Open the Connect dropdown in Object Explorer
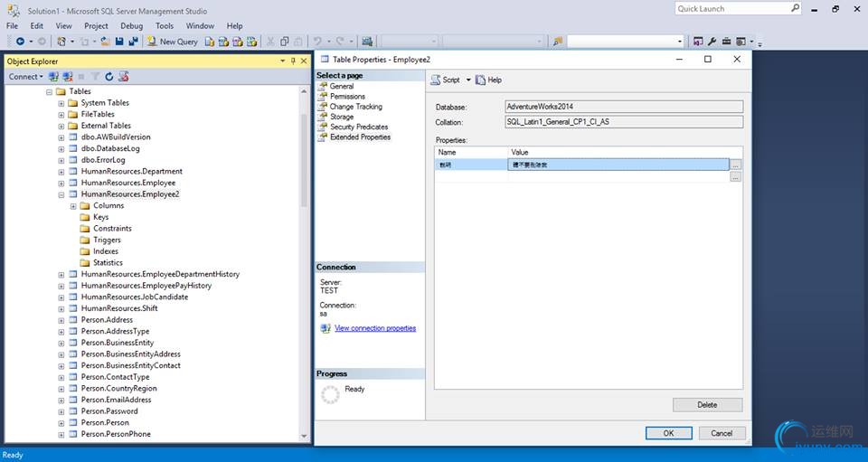This screenshot has height=462, width=868. (25, 77)
